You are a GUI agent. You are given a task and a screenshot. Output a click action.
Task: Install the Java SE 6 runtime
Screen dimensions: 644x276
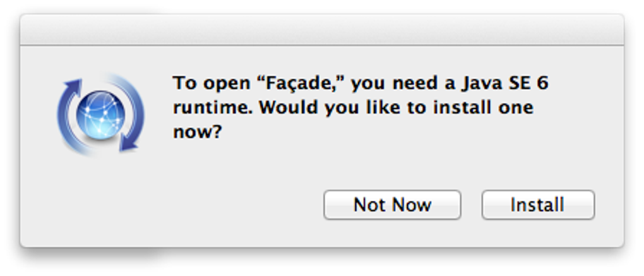[537, 205]
